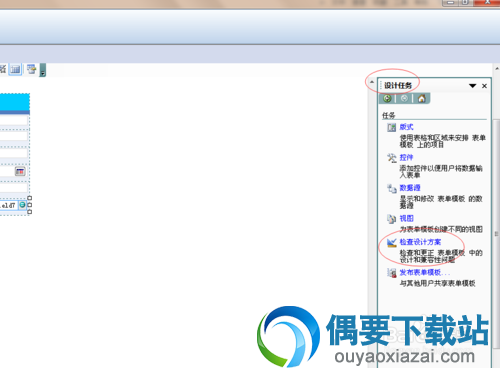Open the 数据源 task link
Screen dimensions: 500x368
(410, 188)
